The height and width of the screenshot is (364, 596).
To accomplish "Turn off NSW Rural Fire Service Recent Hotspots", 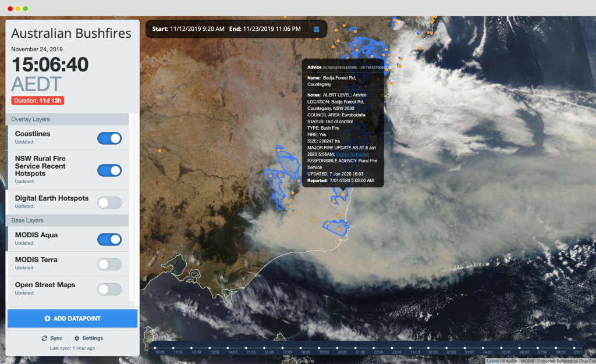I will tap(109, 170).
